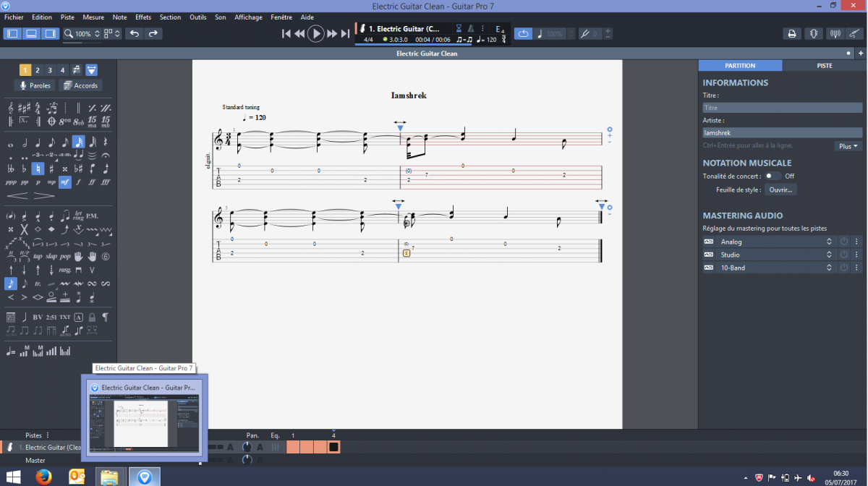Open the Analog mastering preset selector

pos(777,242)
